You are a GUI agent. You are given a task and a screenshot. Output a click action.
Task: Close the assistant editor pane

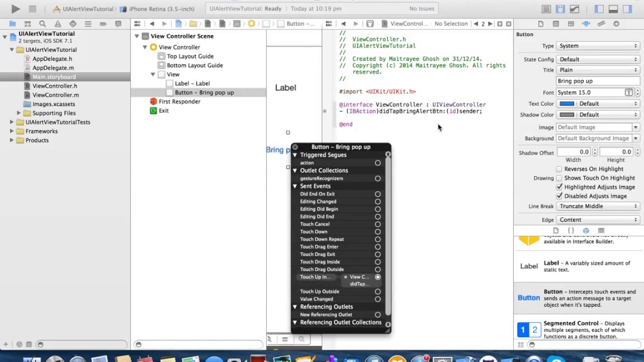(x=509, y=24)
